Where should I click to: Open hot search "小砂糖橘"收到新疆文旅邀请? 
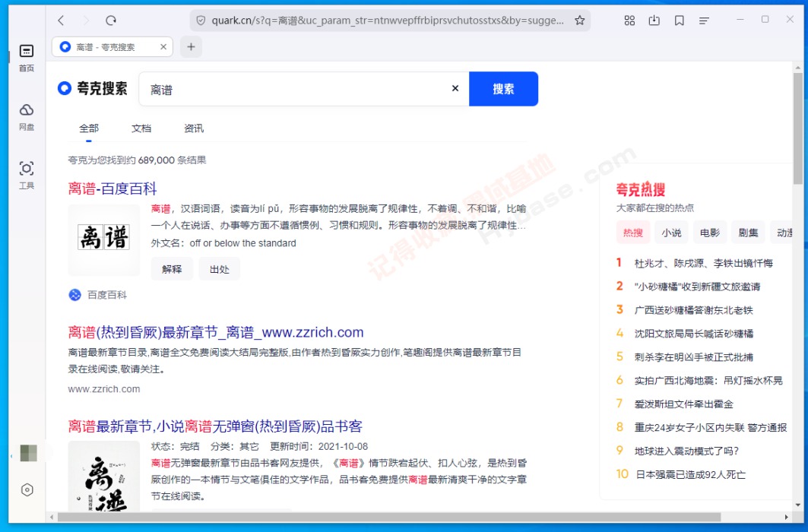point(697,287)
